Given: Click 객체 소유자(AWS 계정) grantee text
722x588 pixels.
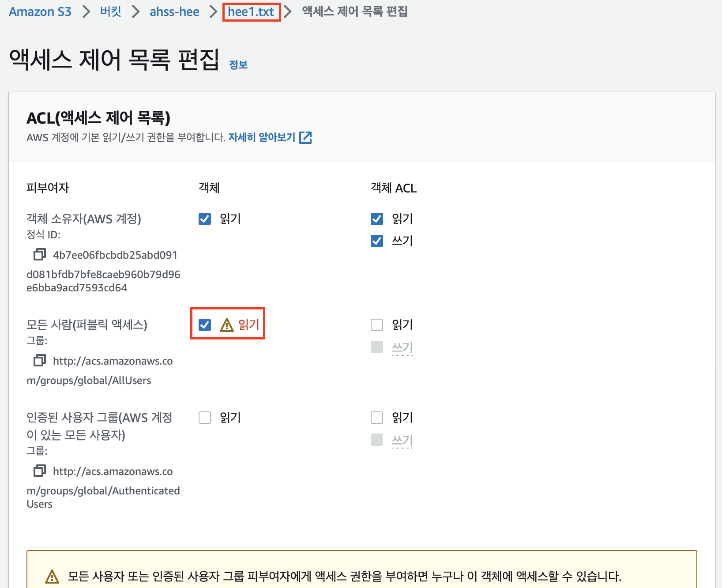Looking at the screenshot, I should [84, 219].
